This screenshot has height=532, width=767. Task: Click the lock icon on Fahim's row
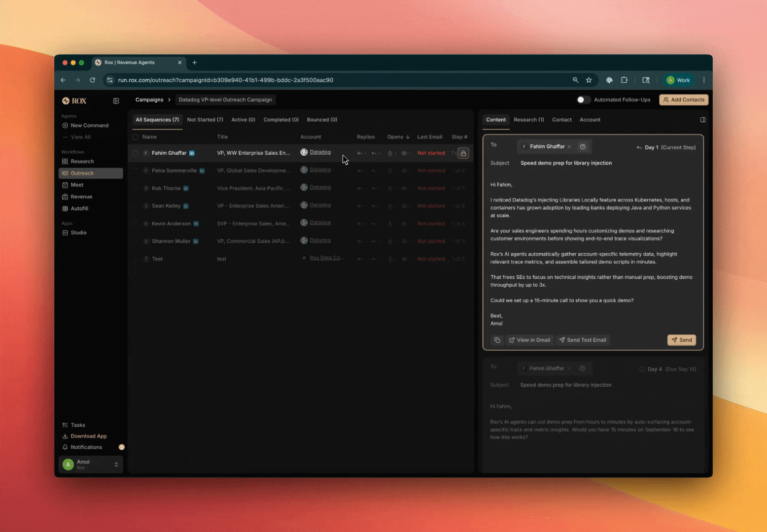(463, 153)
